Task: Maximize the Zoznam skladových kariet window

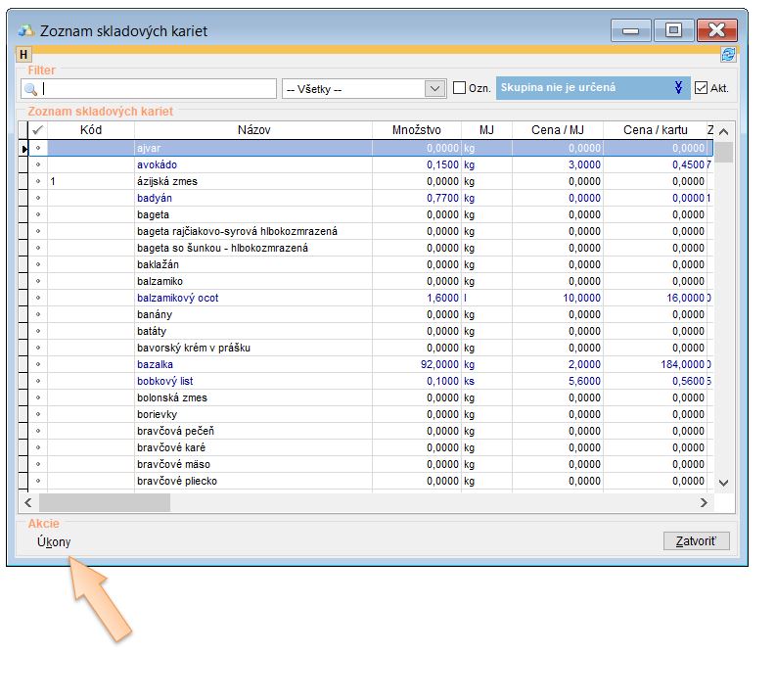Action: (673, 30)
